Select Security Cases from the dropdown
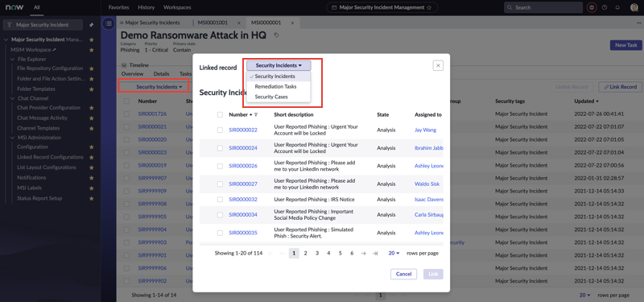The width and height of the screenshot is (644, 302). tap(271, 97)
